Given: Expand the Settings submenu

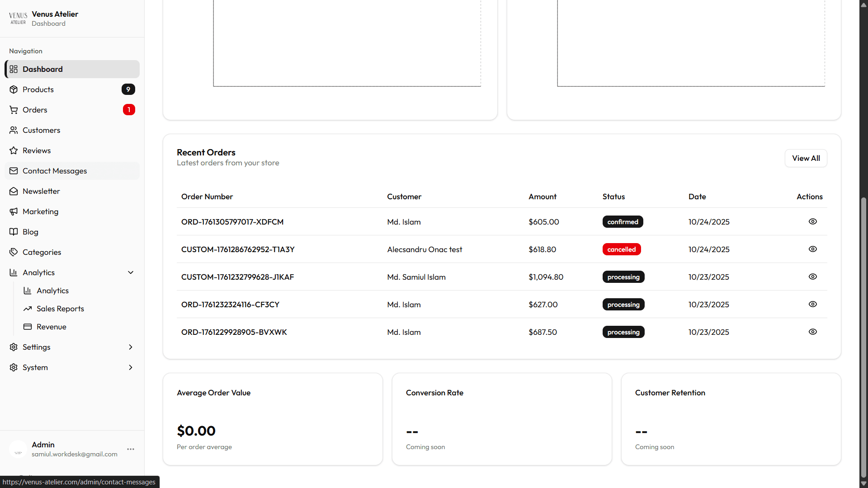Looking at the screenshot, I should coord(131,347).
